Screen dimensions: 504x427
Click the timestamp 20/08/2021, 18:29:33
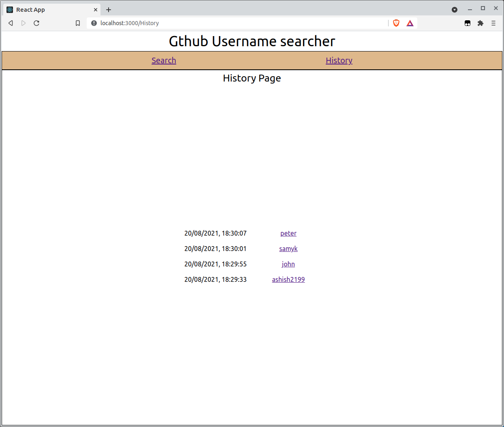click(216, 279)
